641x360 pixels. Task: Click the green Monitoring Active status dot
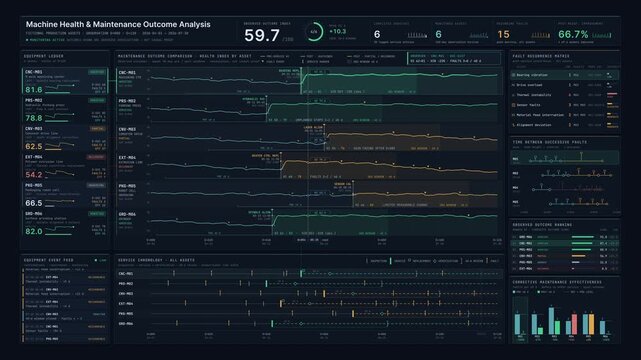[27, 40]
